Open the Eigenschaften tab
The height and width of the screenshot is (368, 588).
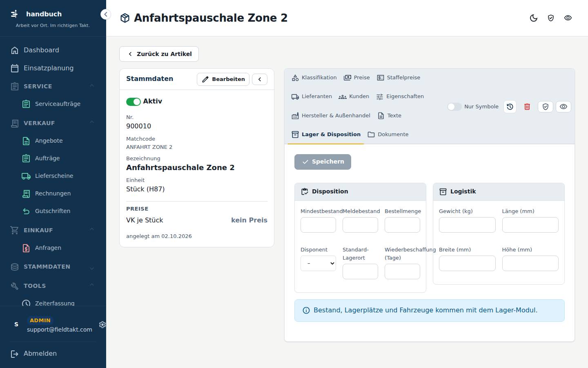400,96
